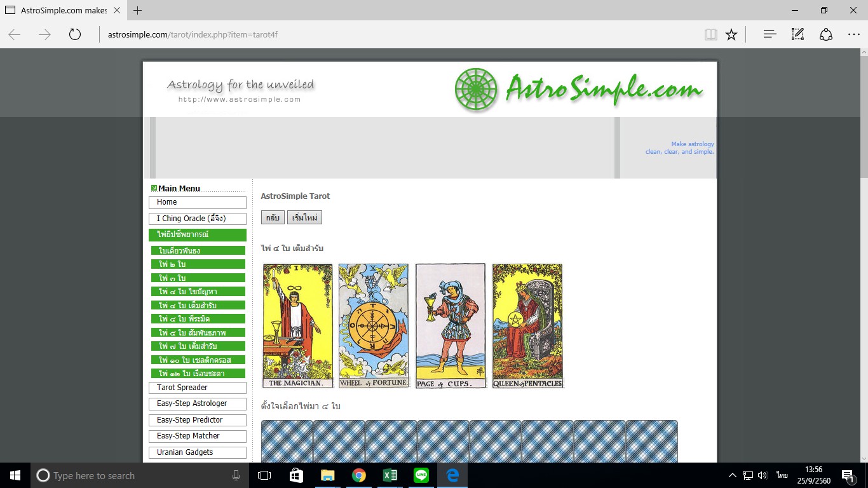868x488 pixels.
Task: Select The Magician tarot card
Action: pyautogui.click(x=298, y=326)
